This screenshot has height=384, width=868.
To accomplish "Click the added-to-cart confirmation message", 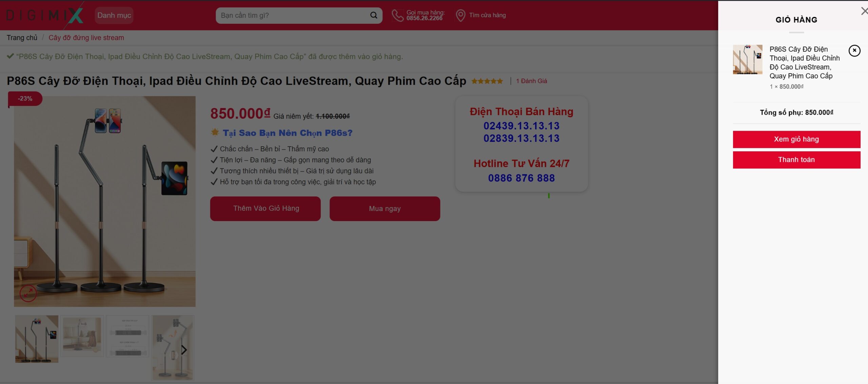I will click(210, 57).
